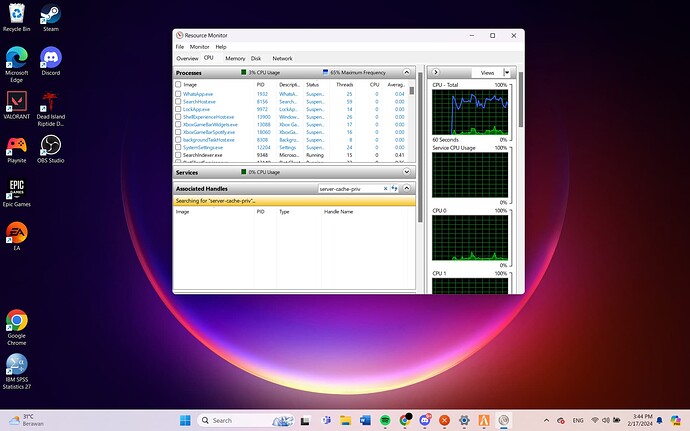Collapse the Processes section chevron
Image resolution: width=690 pixels, height=431 pixels.
click(x=407, y=73)
